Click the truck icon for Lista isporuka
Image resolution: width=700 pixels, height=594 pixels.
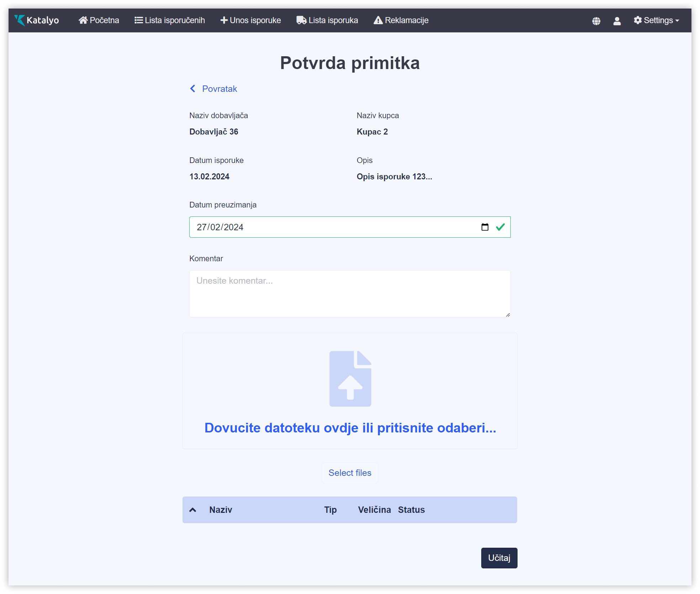301,20
